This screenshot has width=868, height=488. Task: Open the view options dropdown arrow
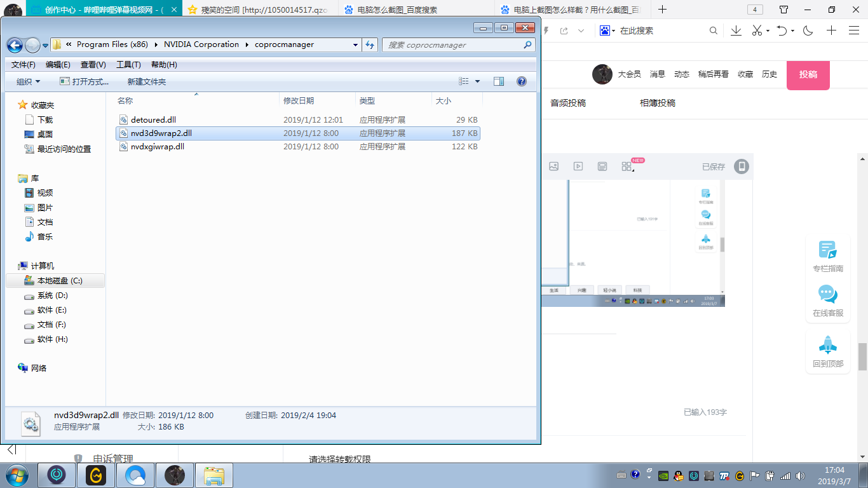point(478,81)
